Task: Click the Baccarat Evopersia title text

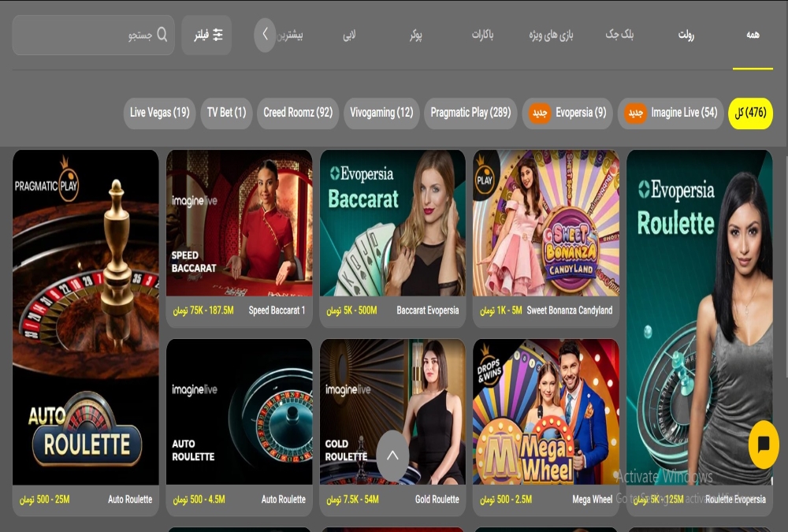Action: pos(428,311)
